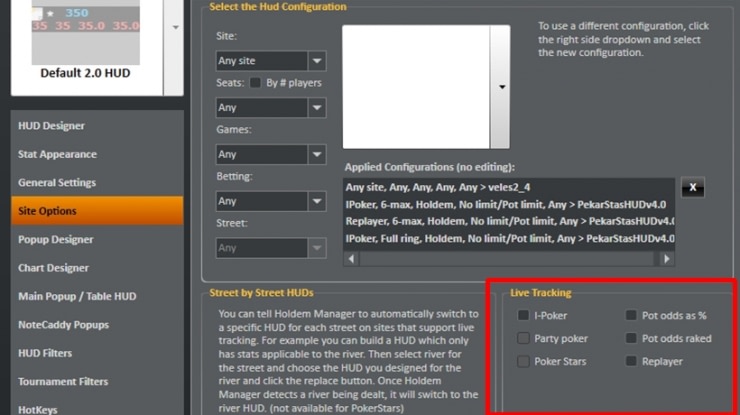Click the left arrow of configurations scrollbar
Screen dimensions: 740x415
tap(351, 259)
